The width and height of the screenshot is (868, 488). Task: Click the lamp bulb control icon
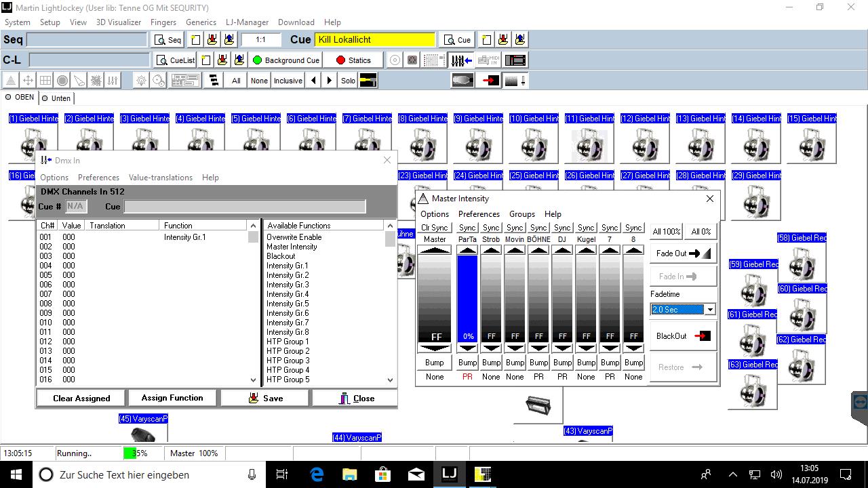[x=141, y=81]
